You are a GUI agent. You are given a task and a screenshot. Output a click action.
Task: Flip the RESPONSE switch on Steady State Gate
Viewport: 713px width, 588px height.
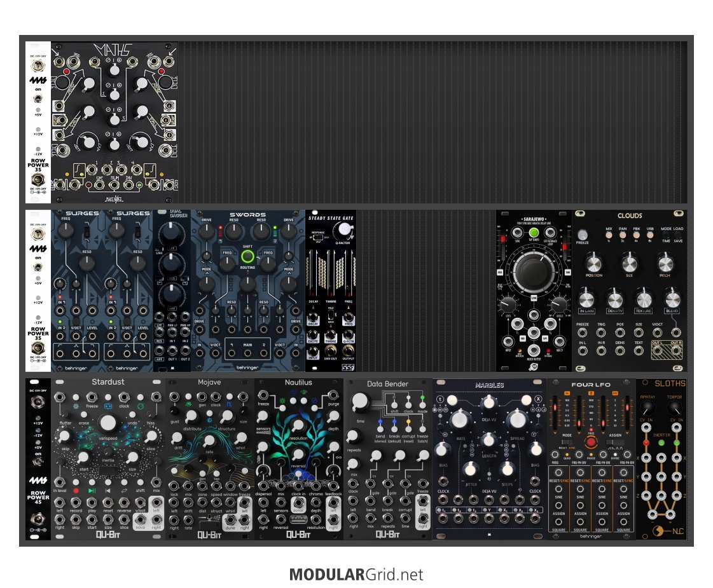318,236
